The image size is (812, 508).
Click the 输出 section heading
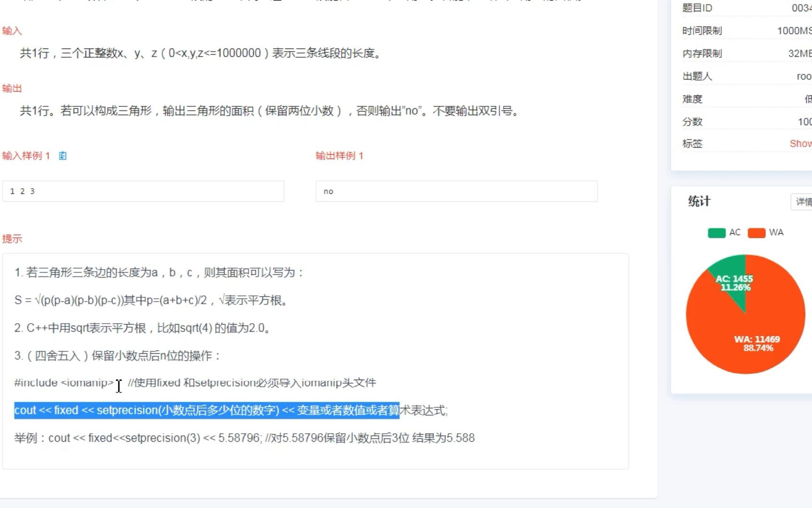(12, 88)
